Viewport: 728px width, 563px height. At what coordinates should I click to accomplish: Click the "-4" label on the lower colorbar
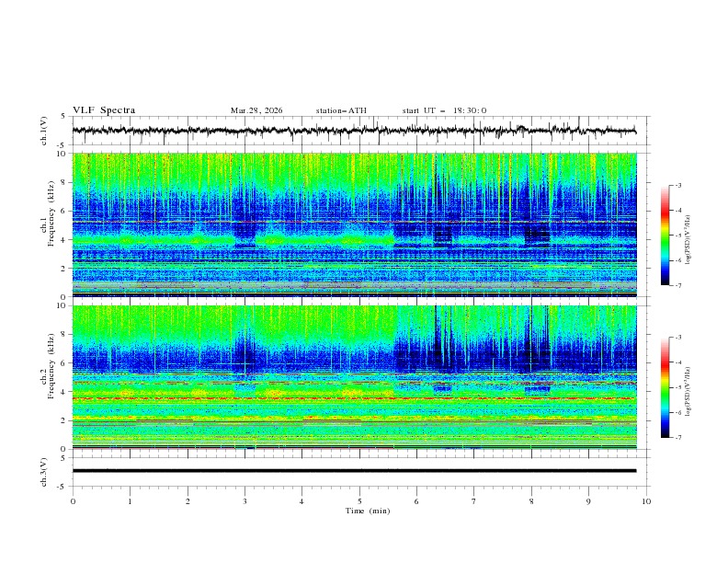[x=677, y=362]
